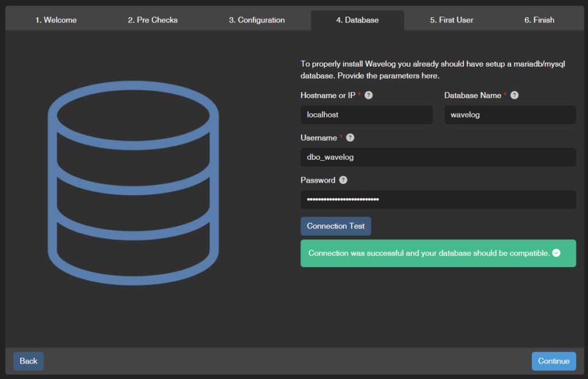This screenshot has width=588, height=379.
Task: Select the Database Name label text
Action: point(473,95)
